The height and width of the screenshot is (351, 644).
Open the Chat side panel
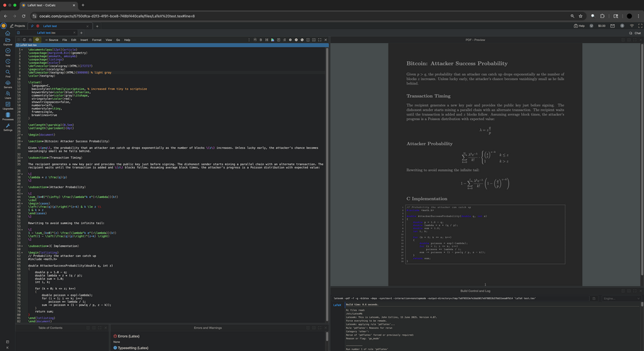(635, 33)
